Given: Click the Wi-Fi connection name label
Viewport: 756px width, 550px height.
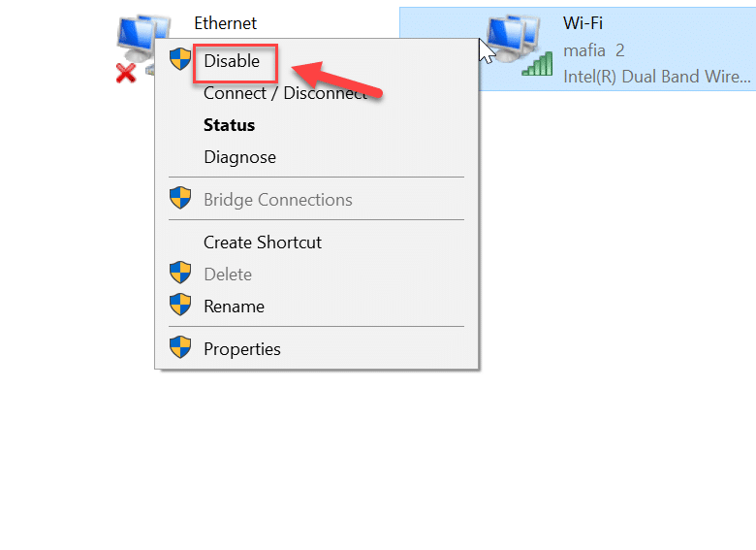Looking at the screenshot, I should click(583, 22).
